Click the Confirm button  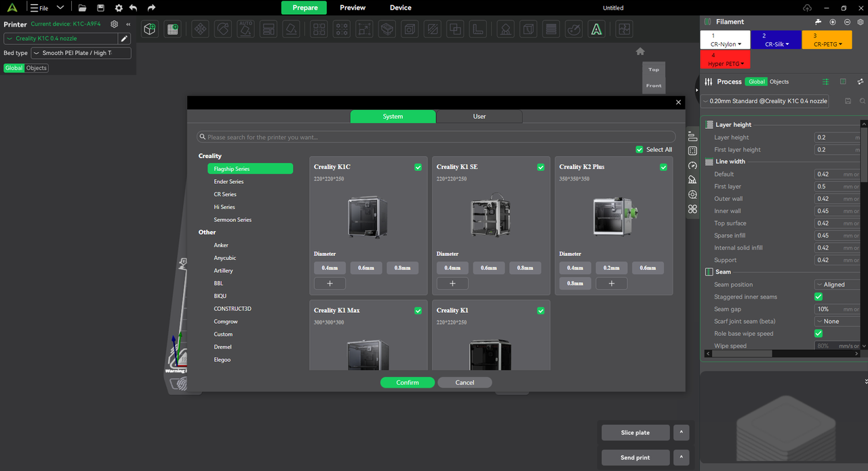(x=408, y=383)
